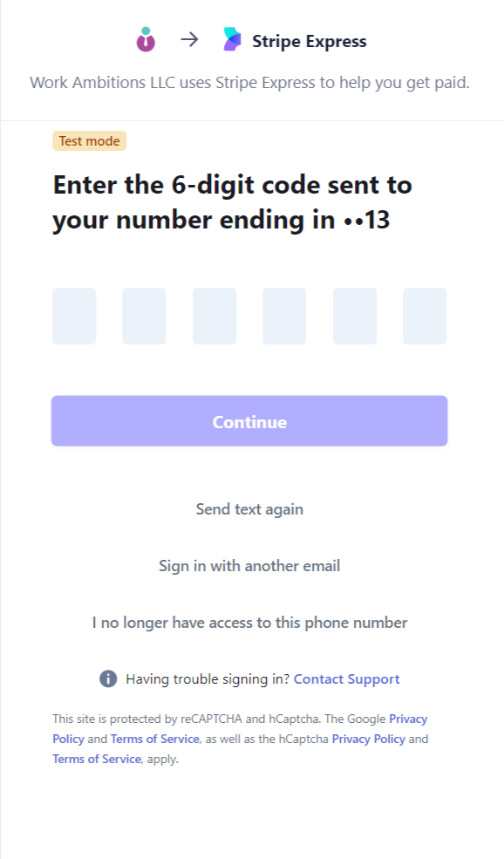This screenshot has width=504, height=859.
Task: Select Send text again
Action: tap(249, 509)
